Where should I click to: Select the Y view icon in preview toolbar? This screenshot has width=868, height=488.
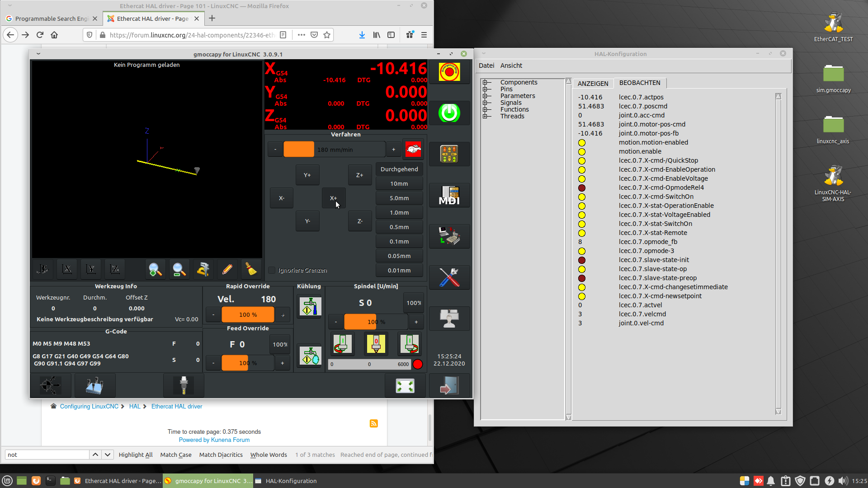point(91,269)
